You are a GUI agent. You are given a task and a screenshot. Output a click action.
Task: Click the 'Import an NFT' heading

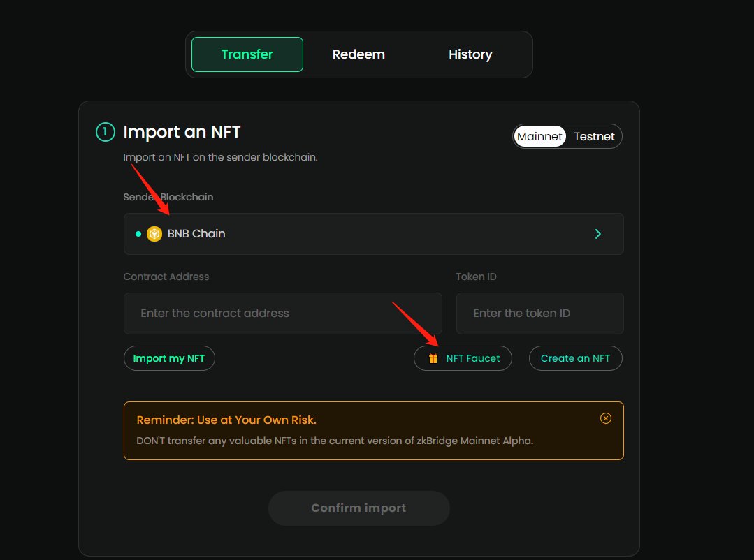(182, 132)
